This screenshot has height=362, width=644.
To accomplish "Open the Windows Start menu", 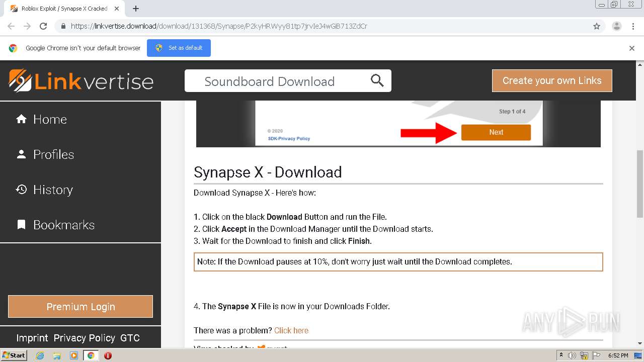I will 14,355.
